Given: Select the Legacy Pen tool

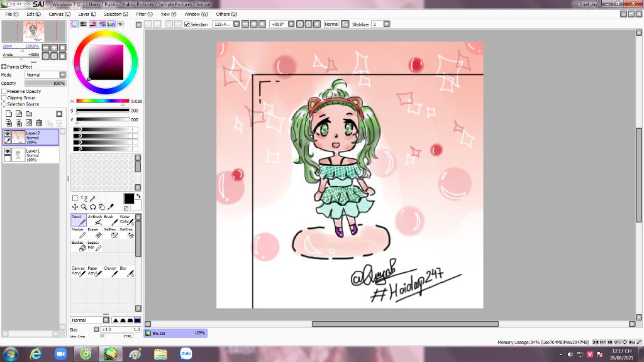Looking at the screenshot, I should [x=94, y=246].
